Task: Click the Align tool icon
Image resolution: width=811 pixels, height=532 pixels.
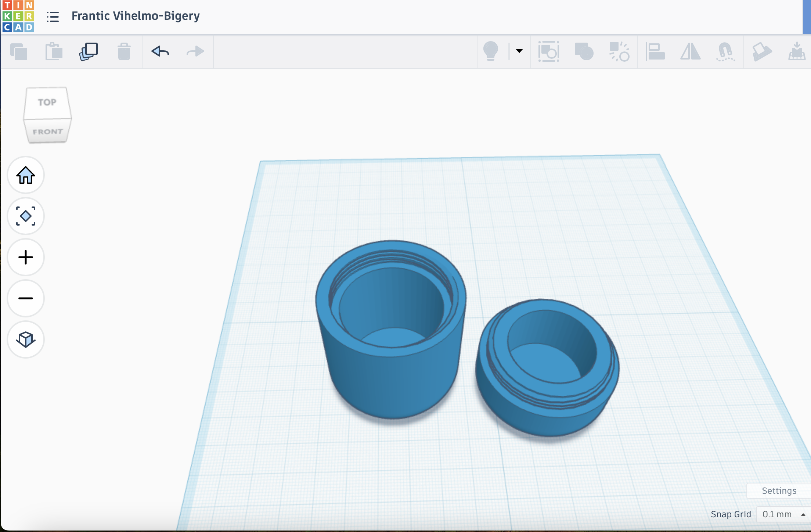Action: click(x=655, y=51)
